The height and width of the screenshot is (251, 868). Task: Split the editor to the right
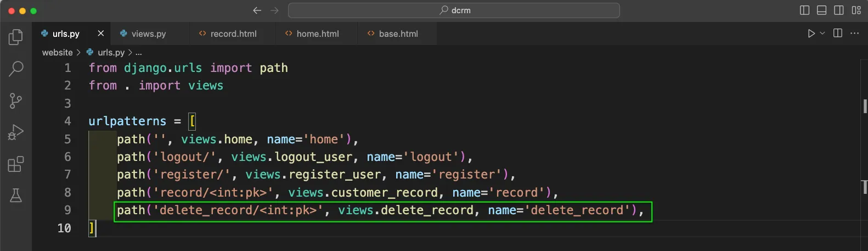(x=838, y=34)
